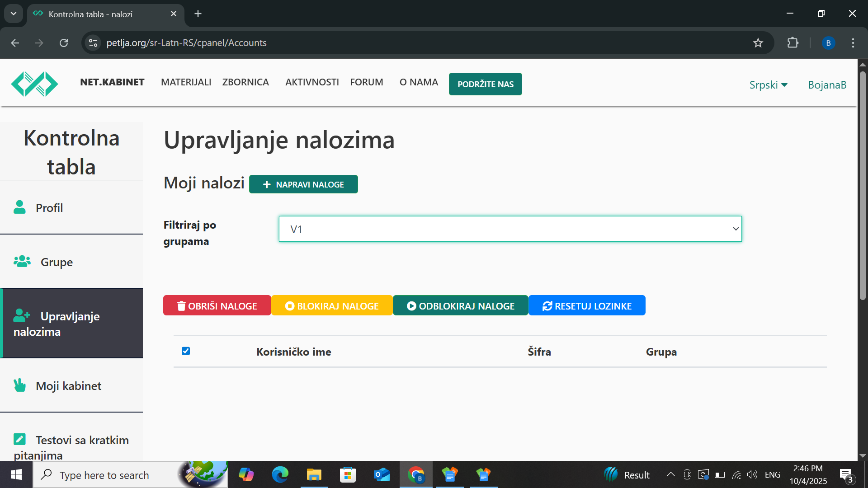Open the browser extensions puzzle icon
This screenshot has height=488, width=868.
793,43
